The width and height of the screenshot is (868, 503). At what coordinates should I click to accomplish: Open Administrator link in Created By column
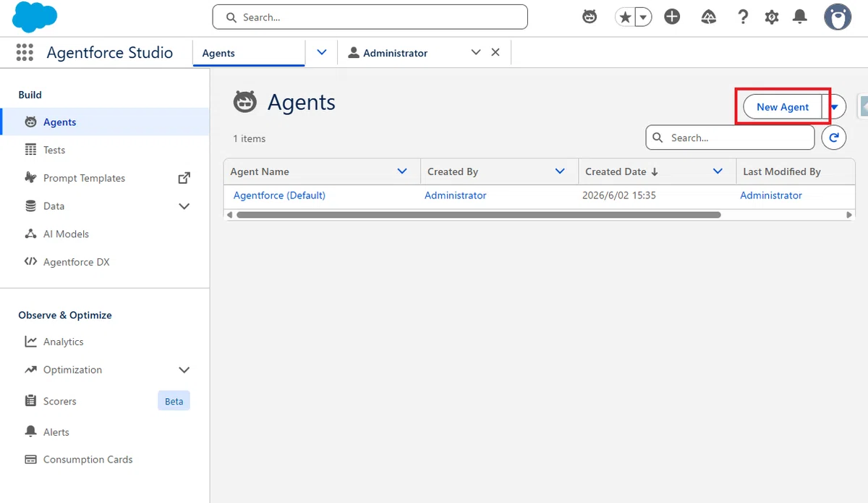click(456, 195)
